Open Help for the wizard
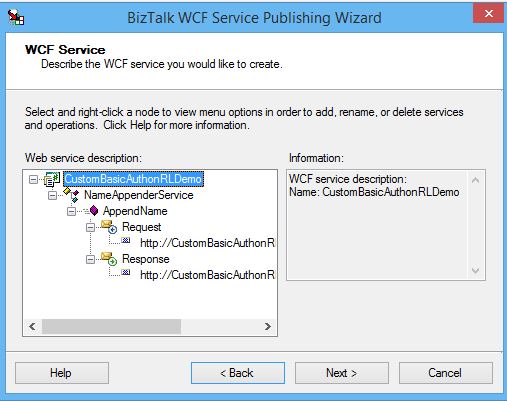The height and width of the screenshot is (401, 507). (62, 373)
